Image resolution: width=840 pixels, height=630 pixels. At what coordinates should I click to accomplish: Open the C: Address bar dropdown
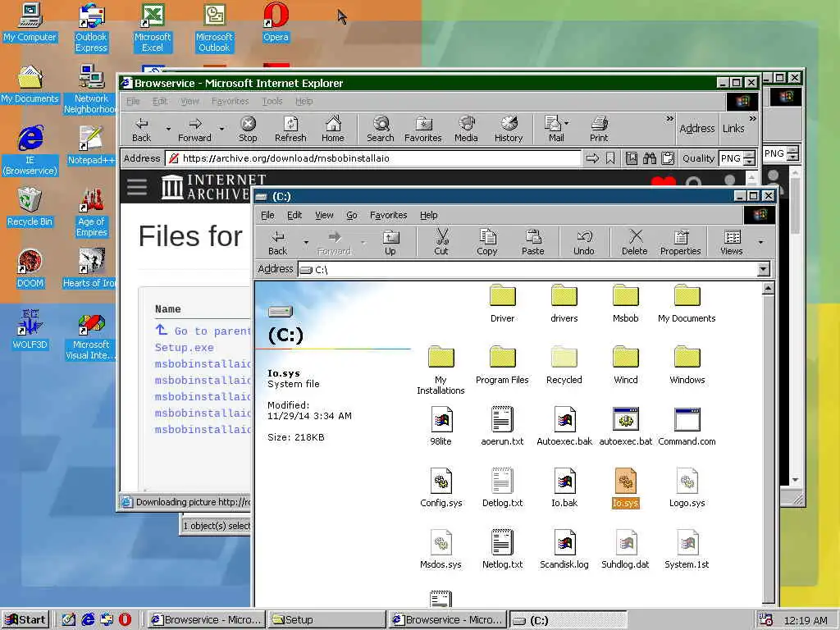coord(764,269)
